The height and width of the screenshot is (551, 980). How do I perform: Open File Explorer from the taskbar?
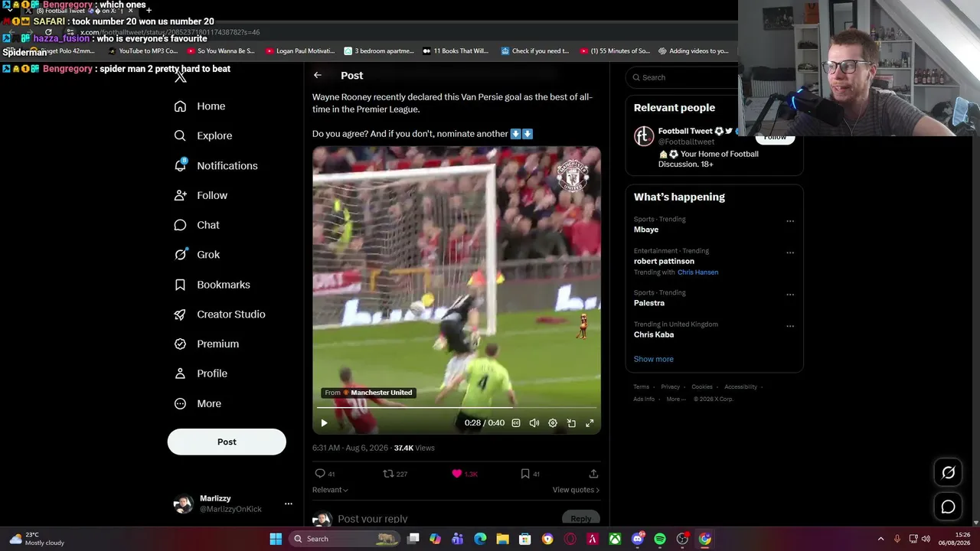502,539
